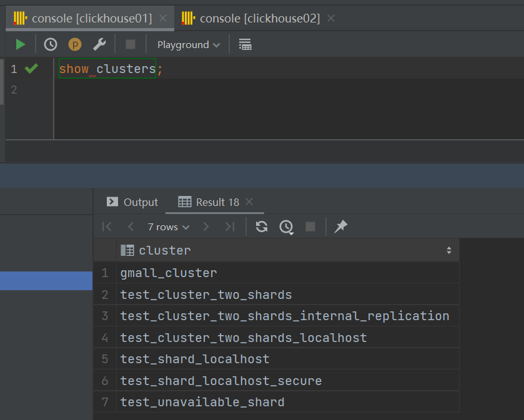Switch to the console [clickhouse02] tab
This screenshot has height=420, width=524.
pos(259,18)
